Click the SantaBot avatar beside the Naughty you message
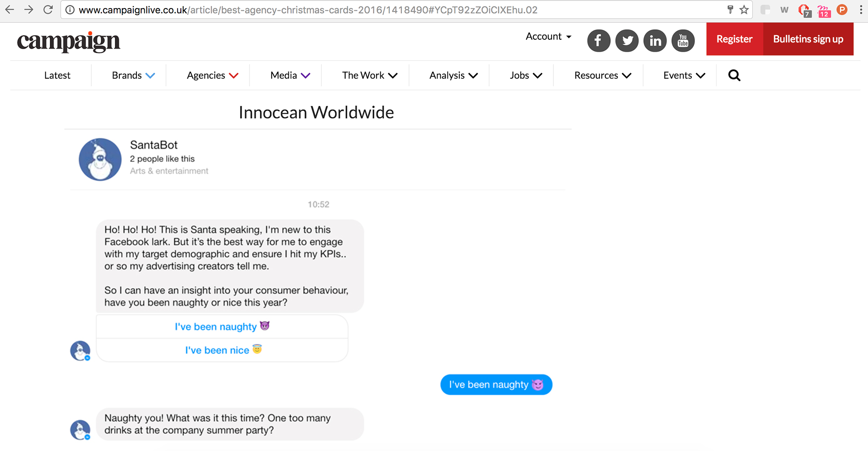Image resolution: width=868 pixels, height=451 pixels. (x=80, y=430)
